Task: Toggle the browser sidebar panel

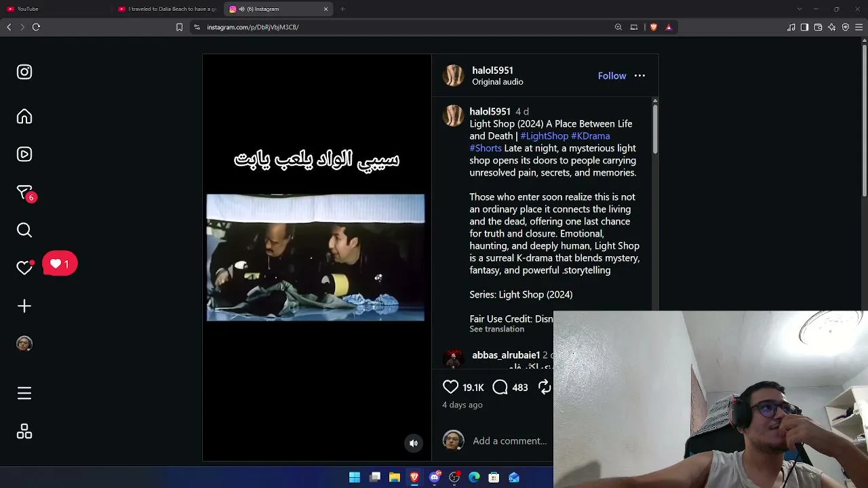Action: [x=804, y=27]
